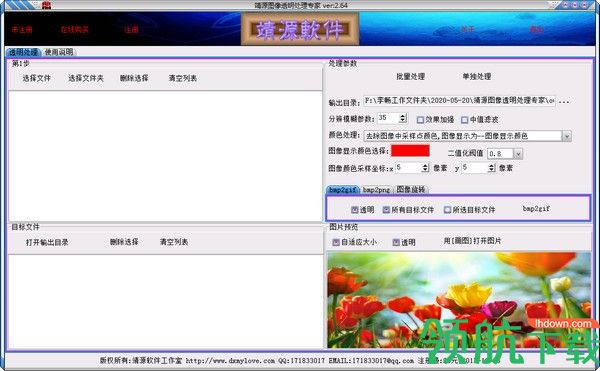
Task: Enable the 效果加强 checkbox
Action: tap(420, 120)
